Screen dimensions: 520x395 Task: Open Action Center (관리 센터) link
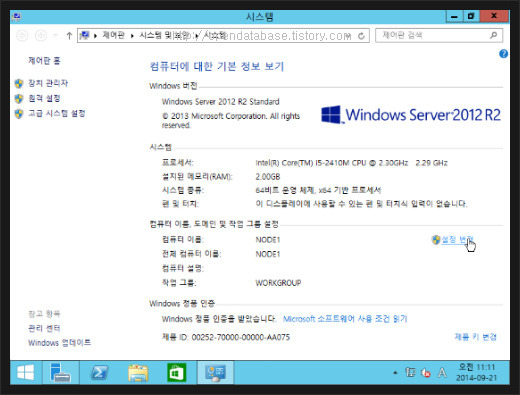[44, 328]
